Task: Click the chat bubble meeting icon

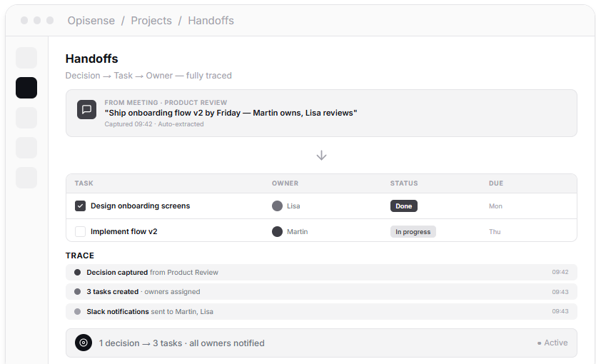Action: 86,109
